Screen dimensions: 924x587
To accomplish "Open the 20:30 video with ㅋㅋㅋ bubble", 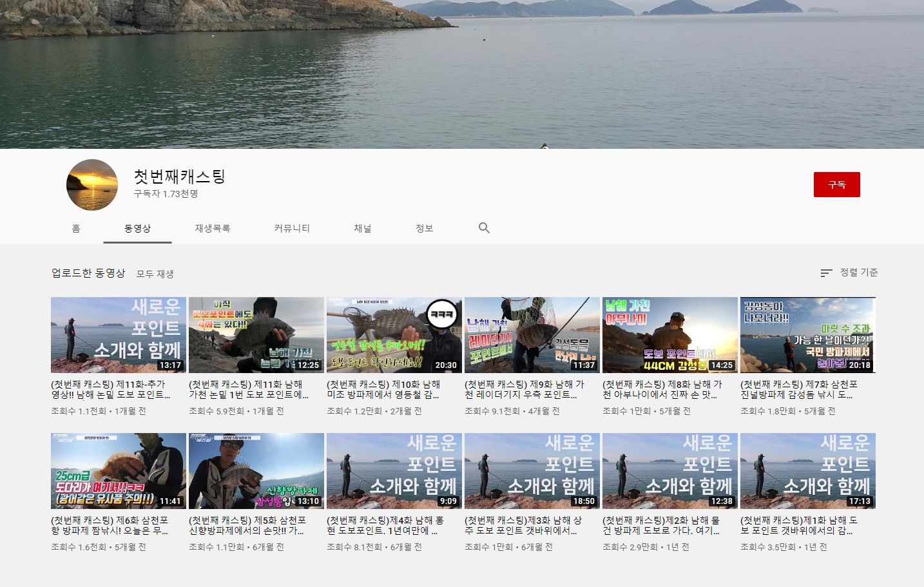I will [x=394, y=335].
